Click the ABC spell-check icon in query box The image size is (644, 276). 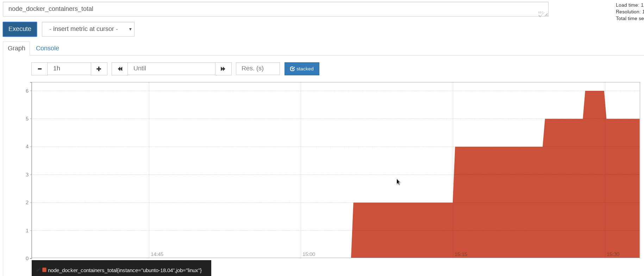click(540, 13)
